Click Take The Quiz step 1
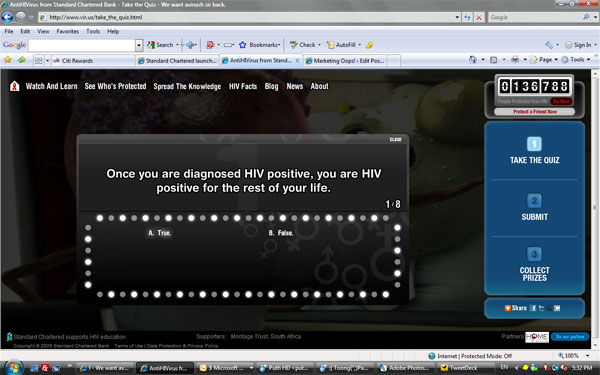The height and width of the screenshot is (375, 600). point(534,150)
